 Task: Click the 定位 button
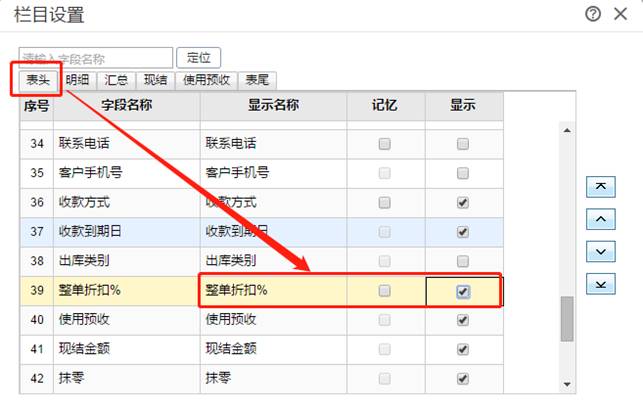198,58
